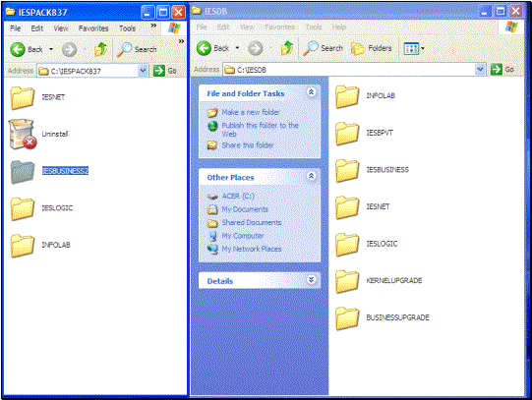Open My Network Places link
532x400 pixels.
(x=252, y=249)
